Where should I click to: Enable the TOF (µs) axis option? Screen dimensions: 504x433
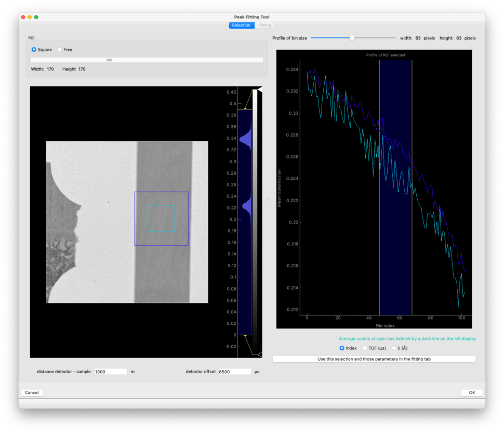364,348
